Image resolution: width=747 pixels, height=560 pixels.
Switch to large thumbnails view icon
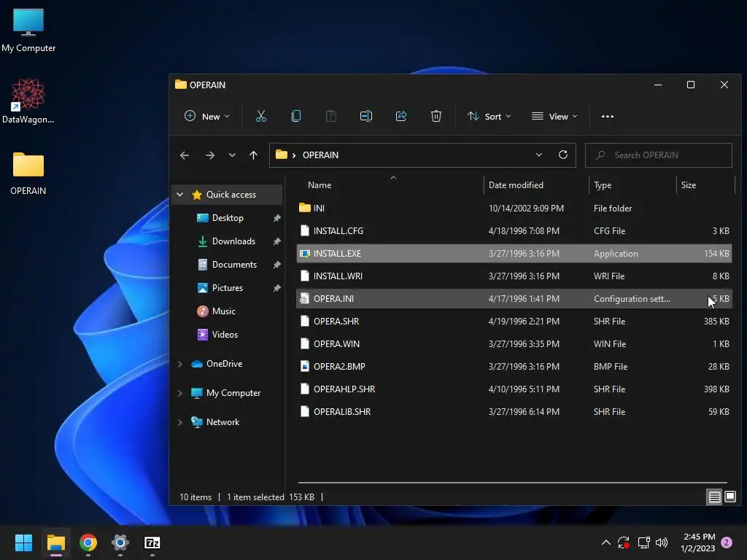(729, 497)
